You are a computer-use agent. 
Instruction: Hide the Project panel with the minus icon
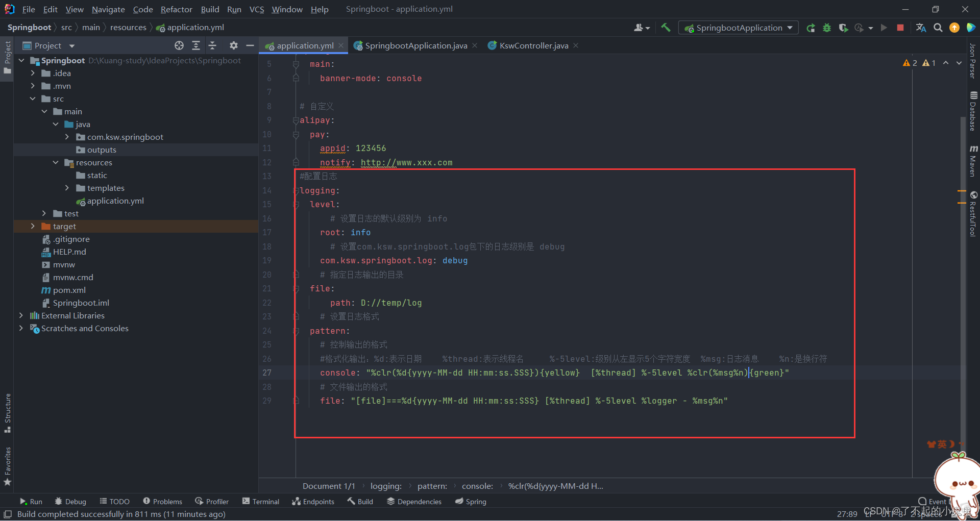pyautogui.click(x=250, y=45)
